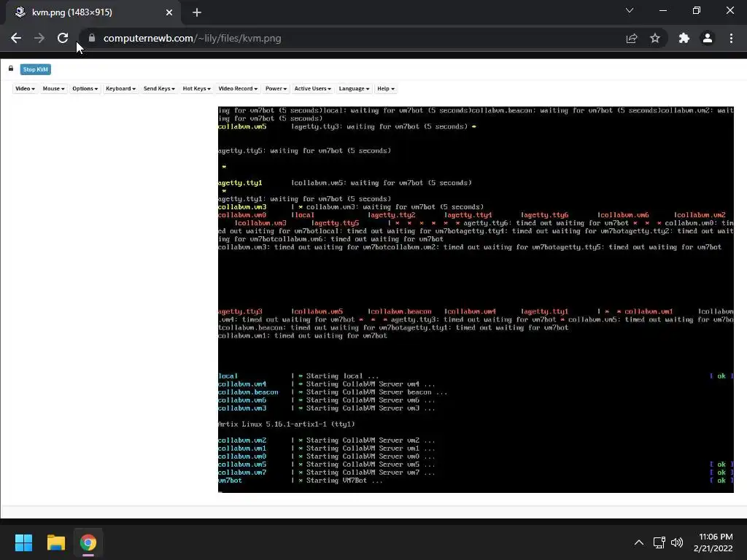Reload the kvm.png page
Screen dimensions: 747x560
63,38
